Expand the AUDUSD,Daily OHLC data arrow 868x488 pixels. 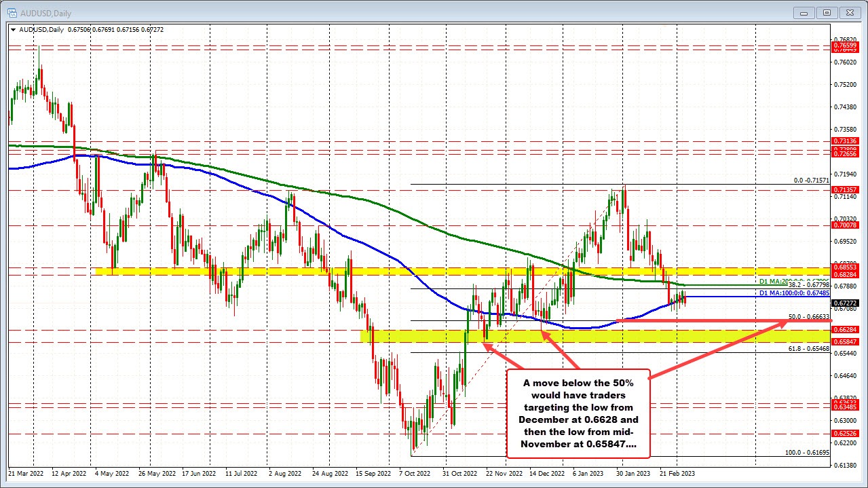13,29
